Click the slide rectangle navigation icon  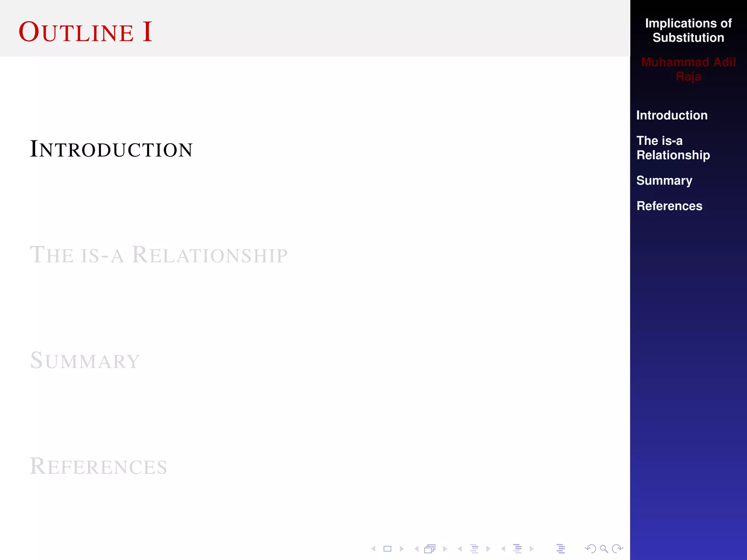[x=387, y=549]
